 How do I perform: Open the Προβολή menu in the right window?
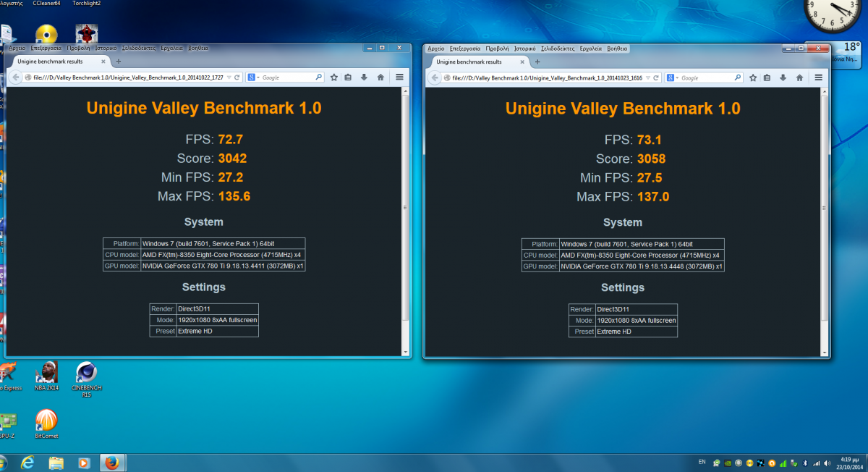pos(498,49)
